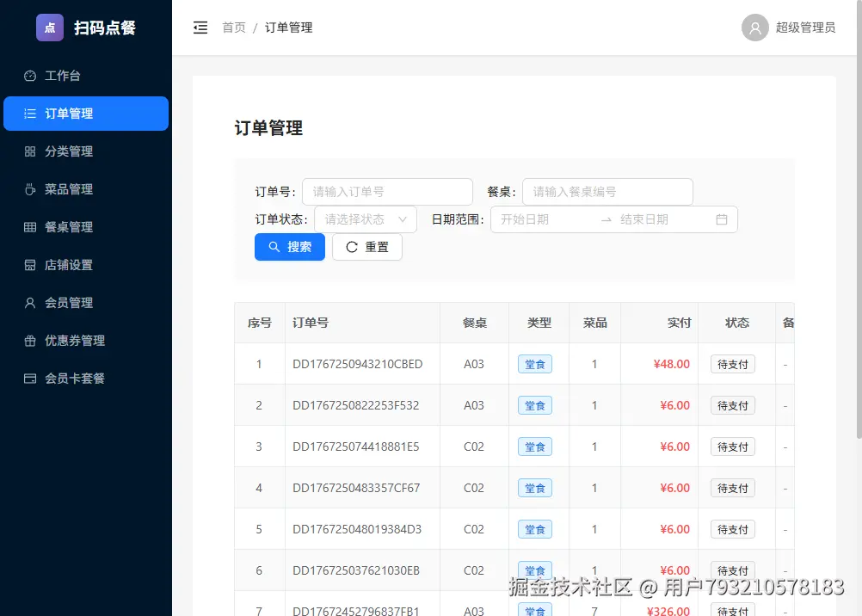This screenshot has height=616, width=862.
Task: Open the 菜品管理 dish management icon
Action: pyautogui.click(x=29, y=189)
